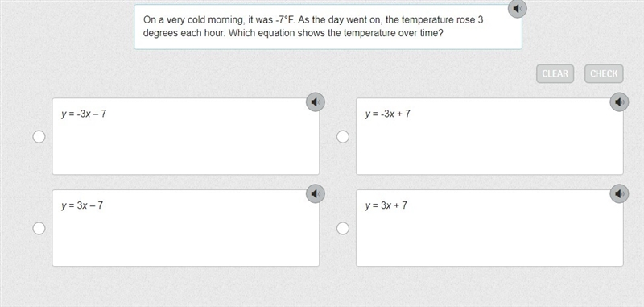This screenshot has height=307, width=644.
Task: Select radio button for y = 3x + 7
Action: pyautogui.click(x=343, y=228)
